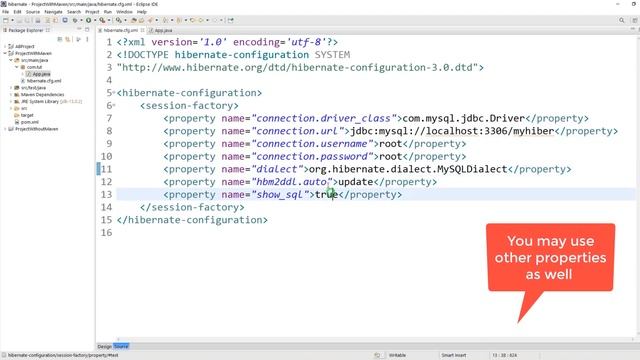The image size is (640, 360).
Task: Click the Collapse All icon in Package Explorer
Action: (x=60, y=39)
